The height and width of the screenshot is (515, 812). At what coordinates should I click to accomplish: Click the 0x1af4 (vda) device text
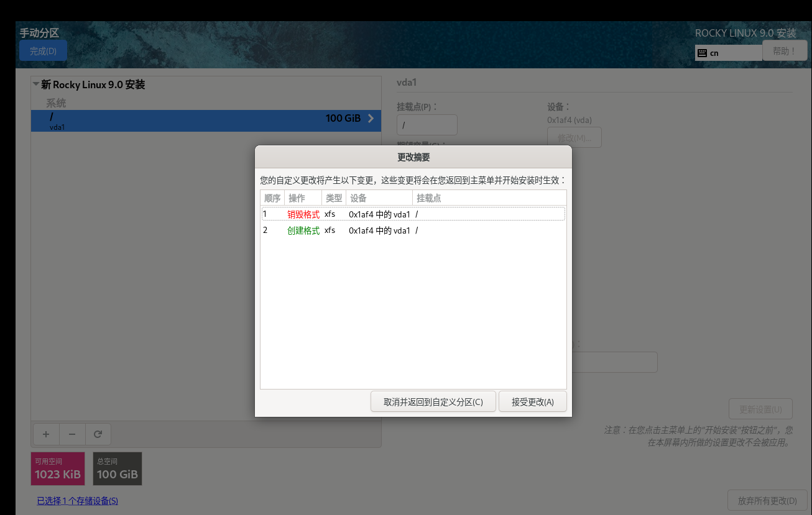tap(570, 120)
